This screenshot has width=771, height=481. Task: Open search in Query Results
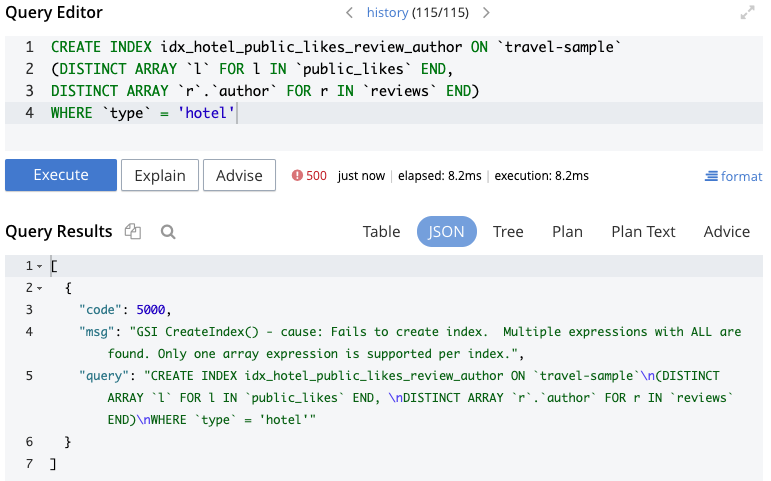coord(168,231)
